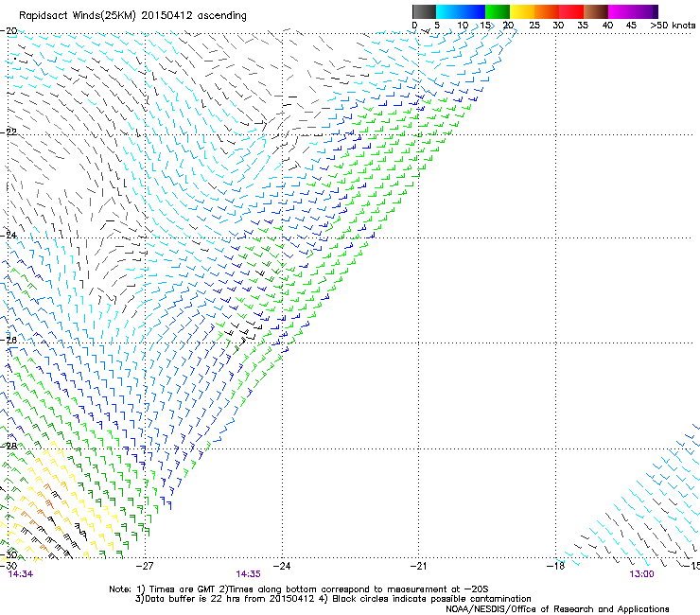Click the chart title 'Rapidsact Winds(25KM) 20150412 ascending'

point(132,16)
